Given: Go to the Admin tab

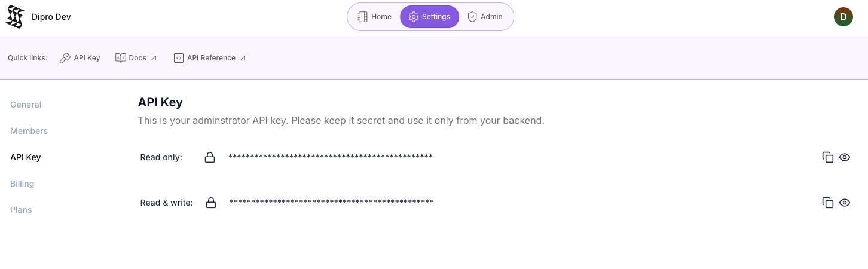Looking at the screenshot, I should click(485, 17).
